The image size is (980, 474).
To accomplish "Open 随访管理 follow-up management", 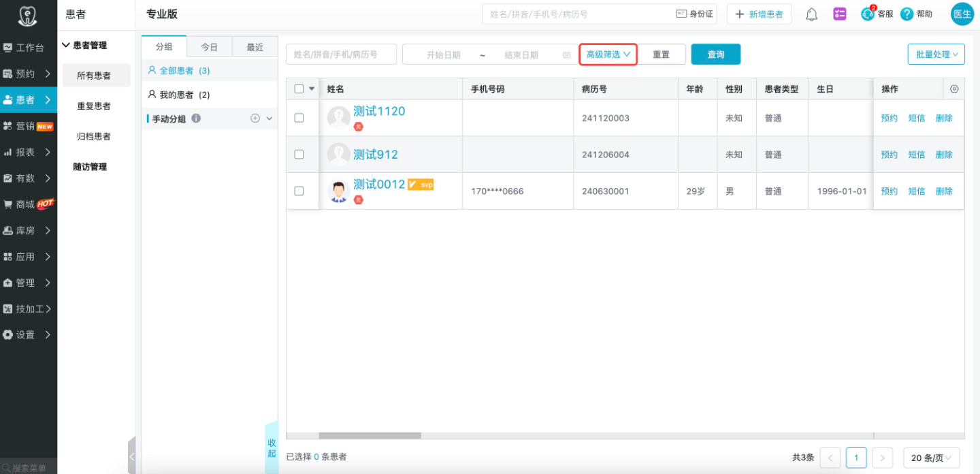I will point(90,167).
